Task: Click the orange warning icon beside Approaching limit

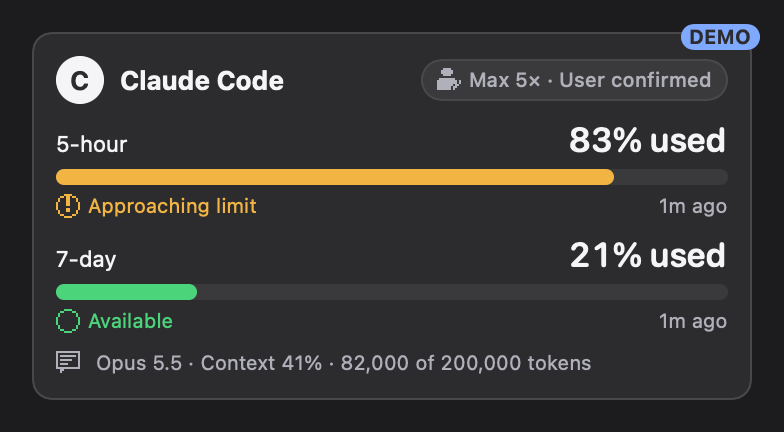Action: coord(68,206)
